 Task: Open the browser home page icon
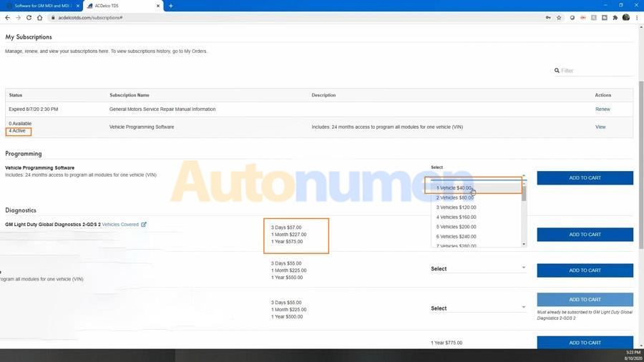click(40, 18)
